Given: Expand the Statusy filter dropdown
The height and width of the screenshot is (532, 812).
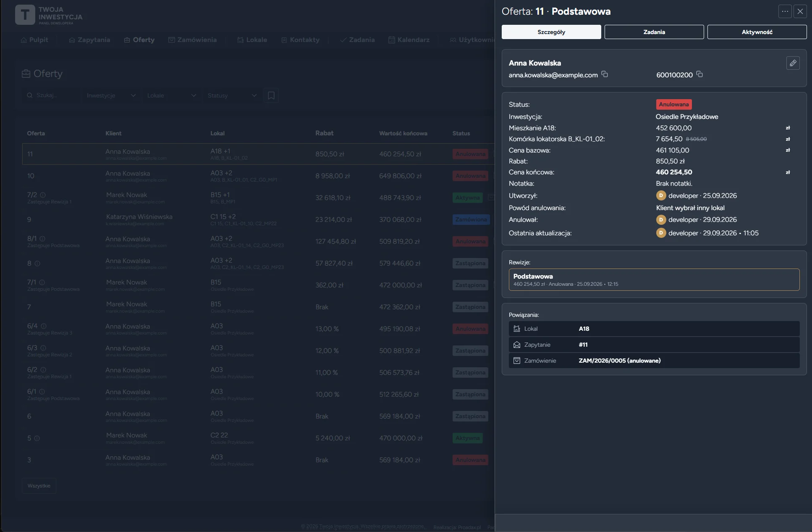Looking at the screenshot, I should pyautogui.click(x=232, y=95).
